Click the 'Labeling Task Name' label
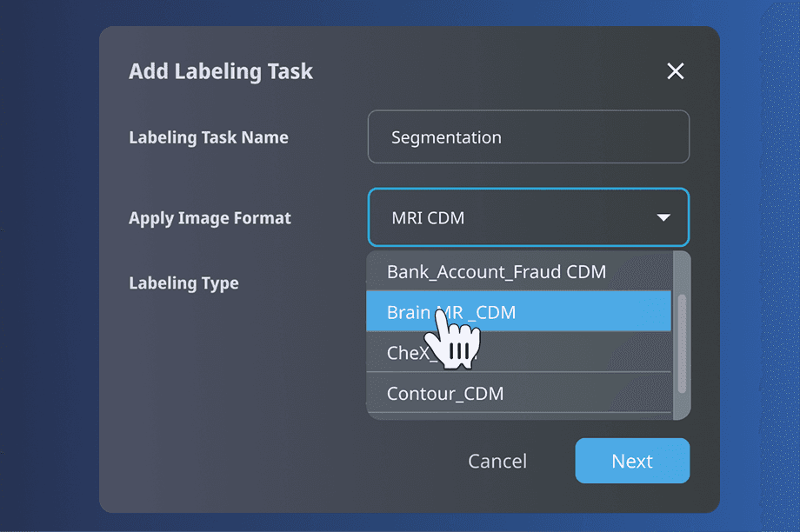The width and height of the screenshot is (800, 532). [209, 137]
